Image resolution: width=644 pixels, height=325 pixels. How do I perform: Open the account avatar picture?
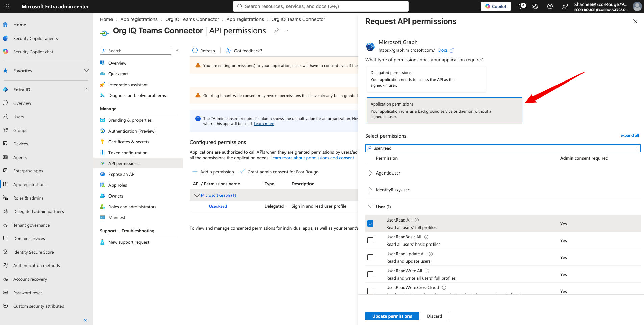coord(637,6)
